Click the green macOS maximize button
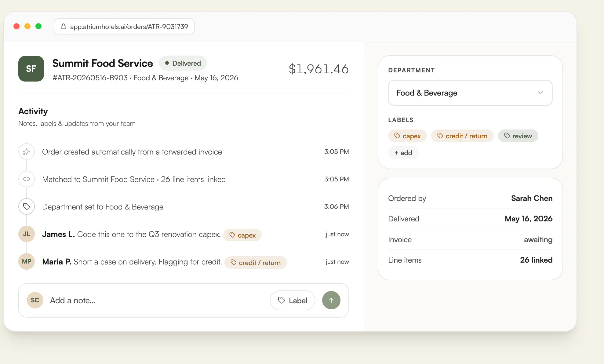The height and width of the screenshot is (364, 604). tap(38, 26)
